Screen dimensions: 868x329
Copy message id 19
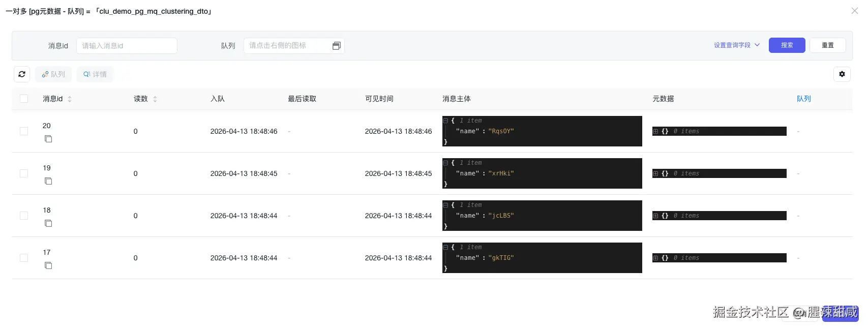[48, 181]
